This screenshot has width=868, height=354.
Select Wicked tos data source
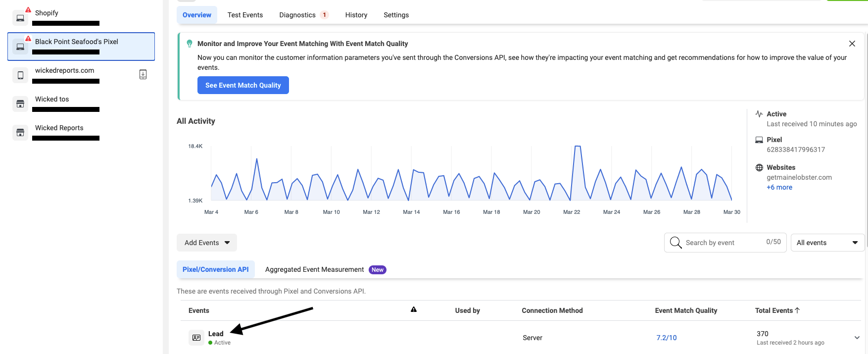pos(81,104)
